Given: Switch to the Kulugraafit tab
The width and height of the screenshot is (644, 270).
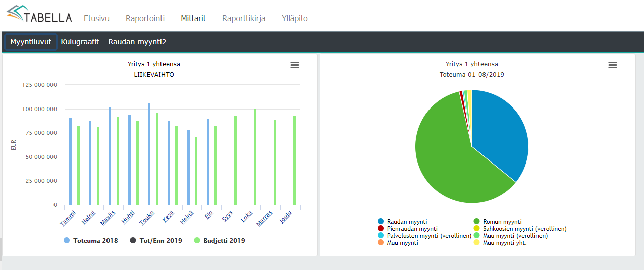Looking at the screenshot, I should (x=80, y=42).
